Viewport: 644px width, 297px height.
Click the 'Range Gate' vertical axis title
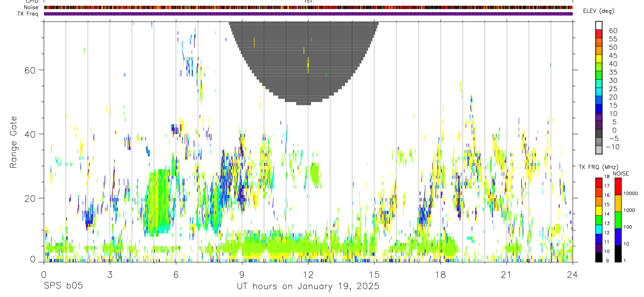[13, 142]
